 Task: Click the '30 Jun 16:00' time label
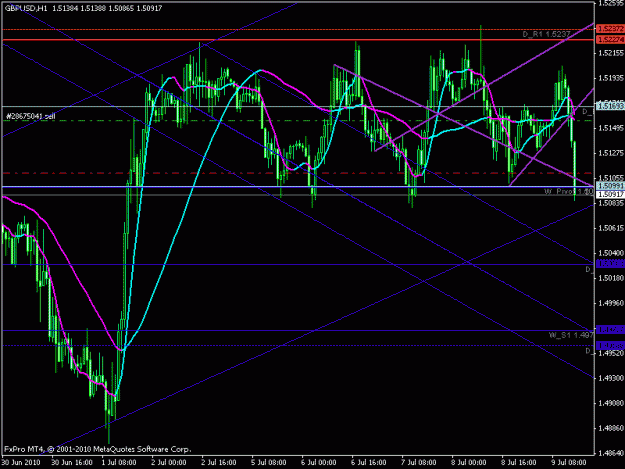click(72, 462)
